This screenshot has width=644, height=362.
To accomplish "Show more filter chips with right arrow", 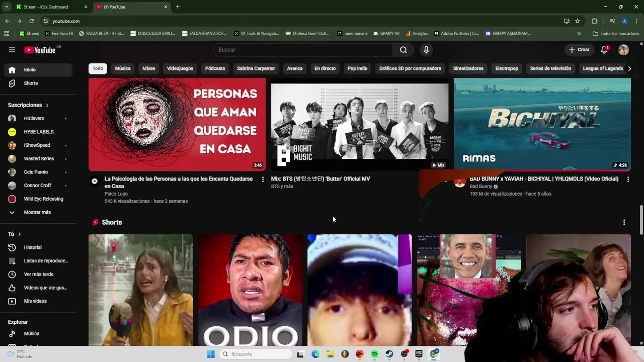I will tap(629, 68).
